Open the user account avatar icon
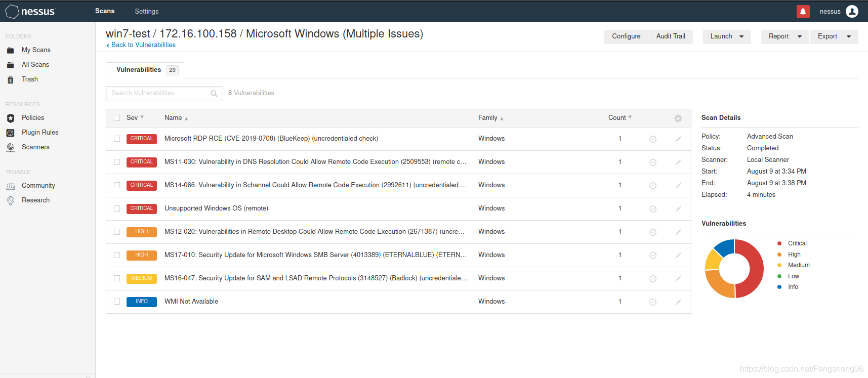The width and height of the screenshot is (868, 378). click(x=852, y=11)
